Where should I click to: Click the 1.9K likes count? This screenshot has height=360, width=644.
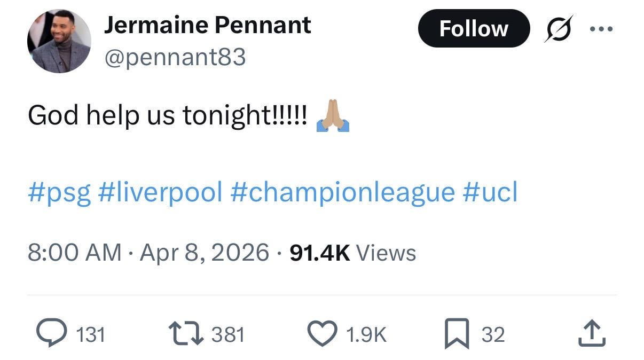coord(366,335)
